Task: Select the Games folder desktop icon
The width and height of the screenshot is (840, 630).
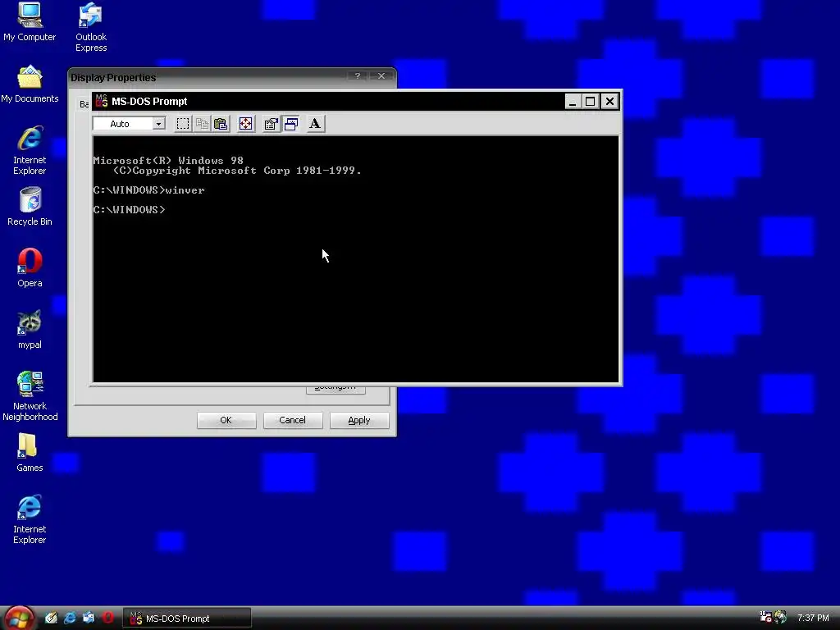Action: (30, 453)
